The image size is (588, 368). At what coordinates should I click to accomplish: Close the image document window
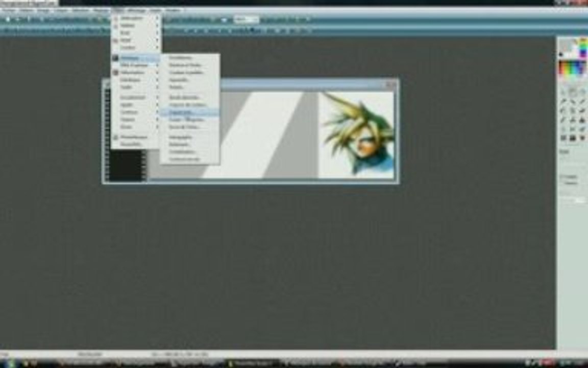click(x=391, y=85)
